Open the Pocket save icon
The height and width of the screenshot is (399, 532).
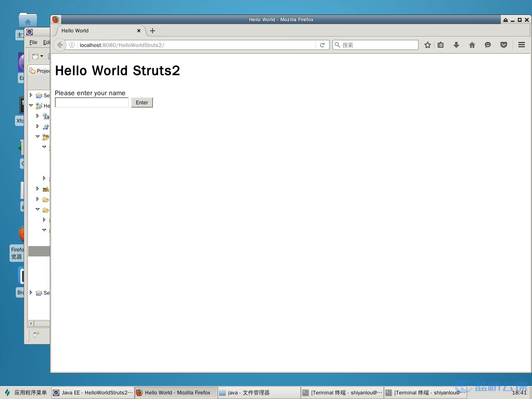pyautogui.click(x=503, y=45)
